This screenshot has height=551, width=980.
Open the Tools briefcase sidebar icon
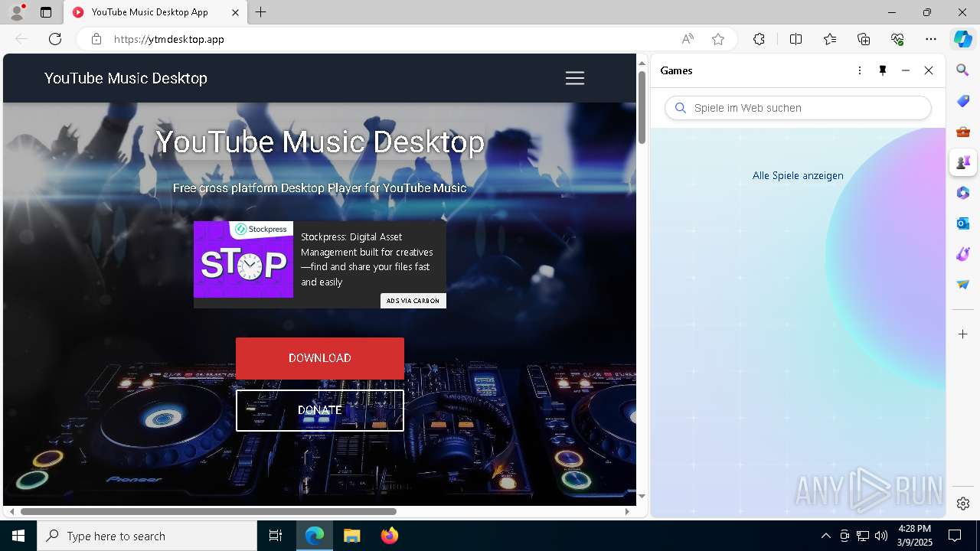[963, 132]
